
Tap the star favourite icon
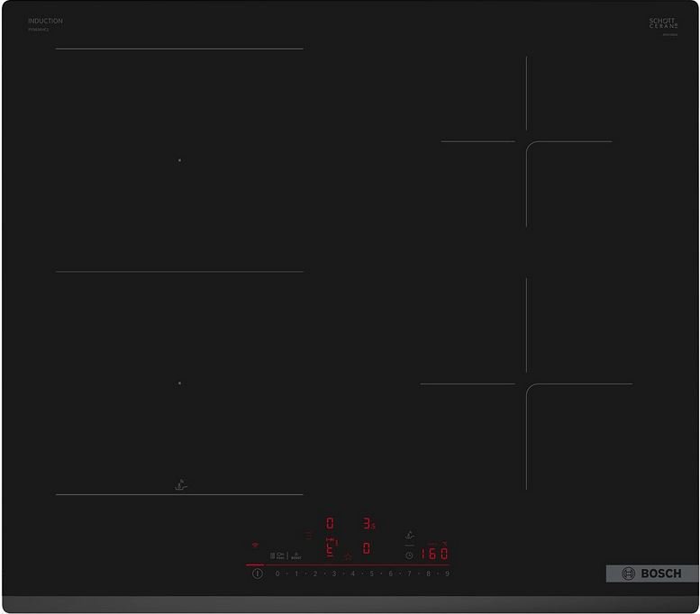pyautogui.click(x=349, y=556)
